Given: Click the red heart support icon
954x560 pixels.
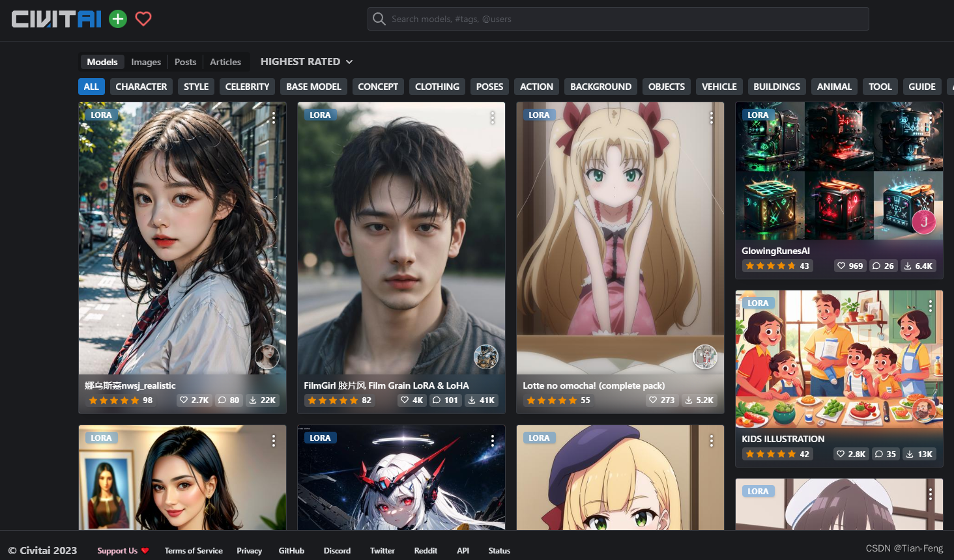Looking at the screenshot, I should click(x=143, y=19).
